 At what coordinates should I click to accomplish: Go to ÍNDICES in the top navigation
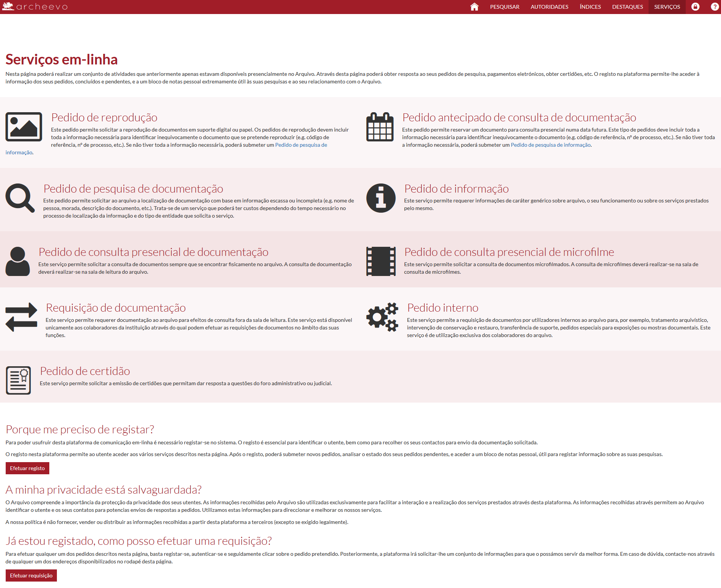590,7
